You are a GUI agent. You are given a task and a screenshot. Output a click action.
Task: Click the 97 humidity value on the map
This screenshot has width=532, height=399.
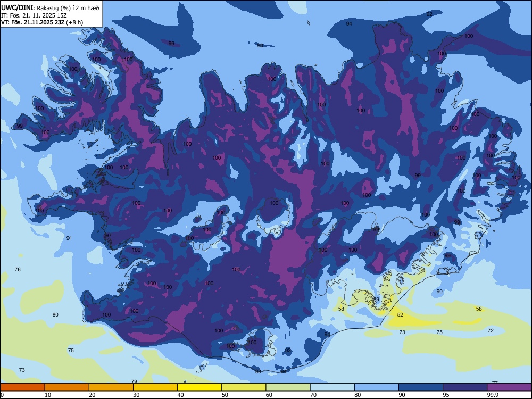(109, 236)
